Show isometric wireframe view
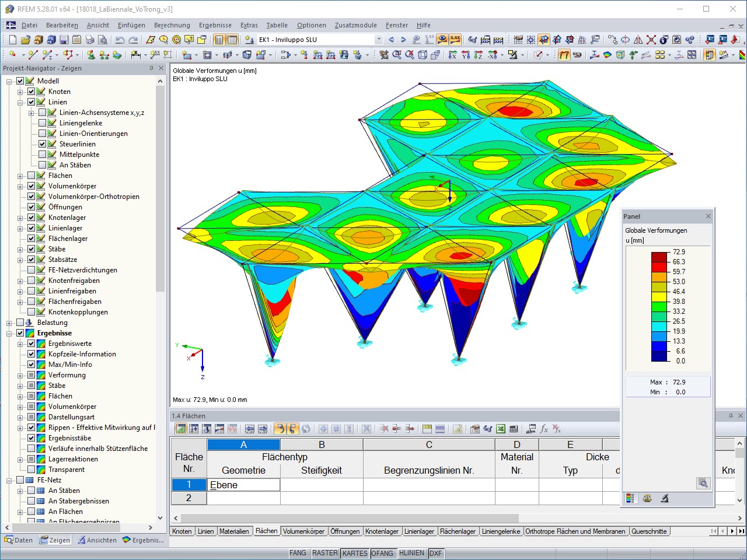747x560 pixels. click(423, 55)
